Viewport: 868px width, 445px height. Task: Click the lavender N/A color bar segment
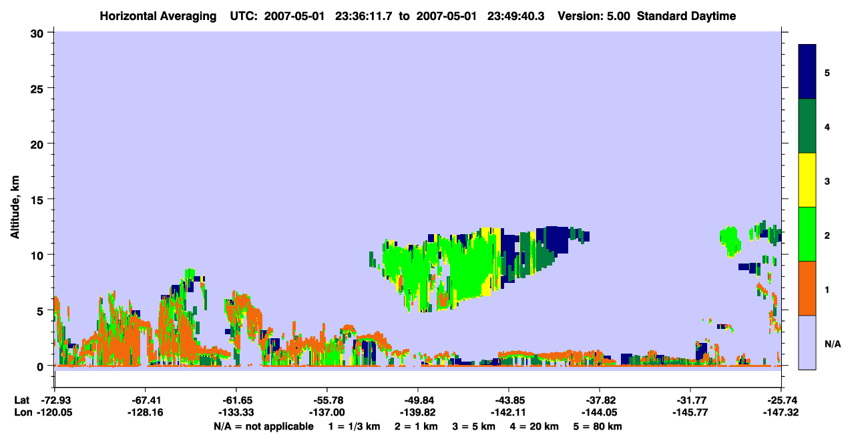pos(807,342)
